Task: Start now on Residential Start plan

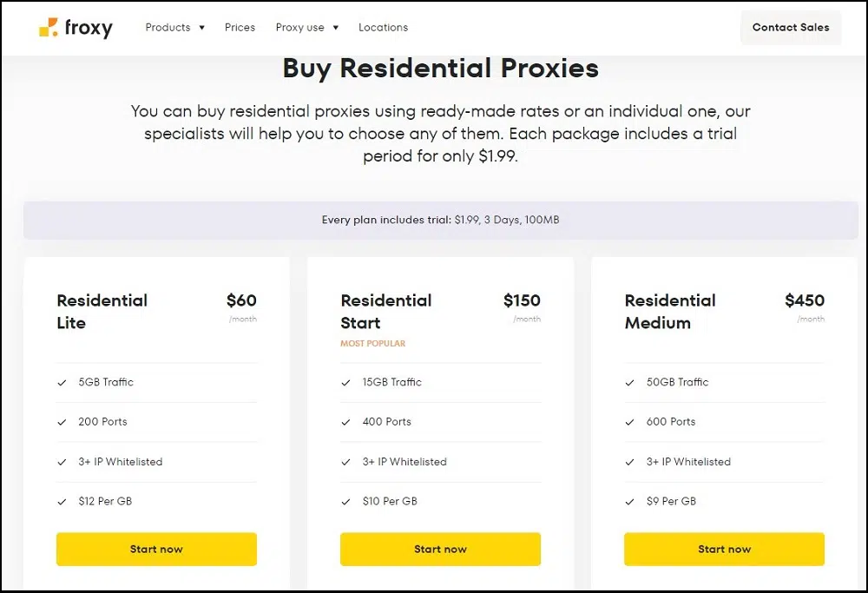Action: tap(440, 549)
